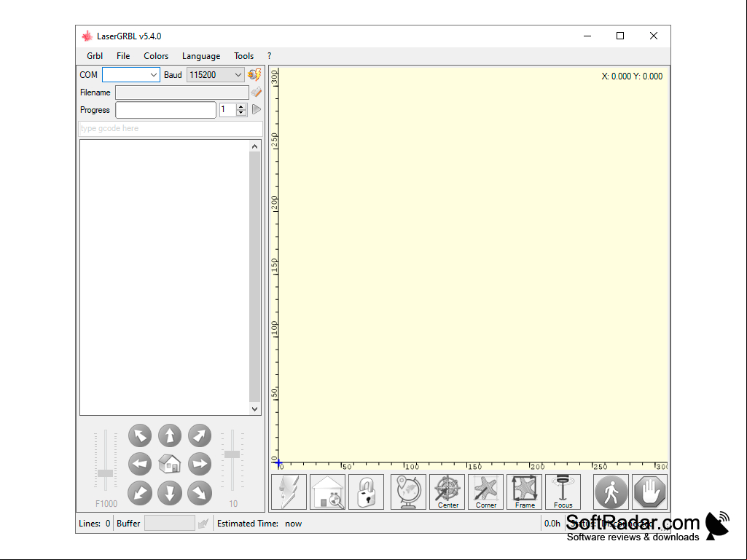
Task: Click the Corner toolbar button
Action: pos(485,492)
